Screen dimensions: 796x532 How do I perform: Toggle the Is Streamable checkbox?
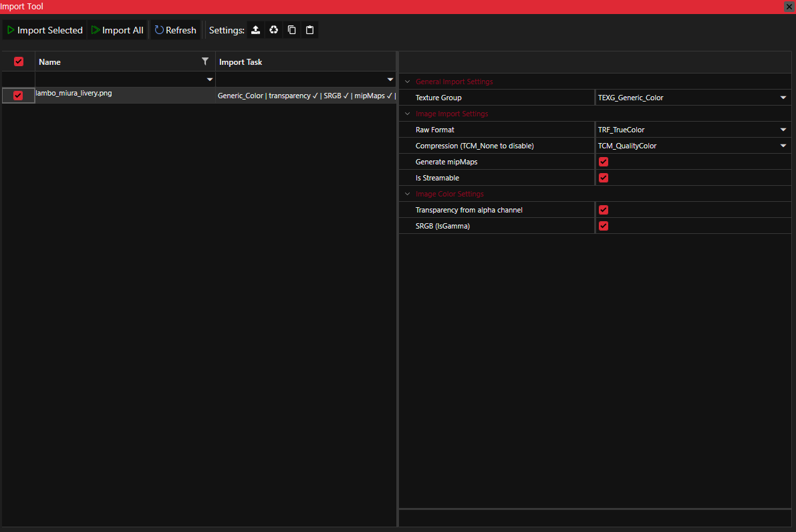coord(604,178)
